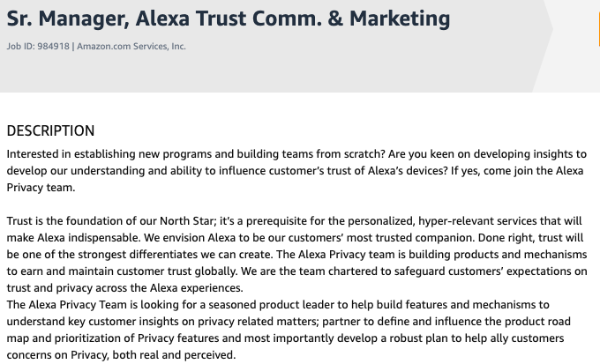Click the line beginning 'The Alexa Privacy Team is looking'

[x=278, y=305]
